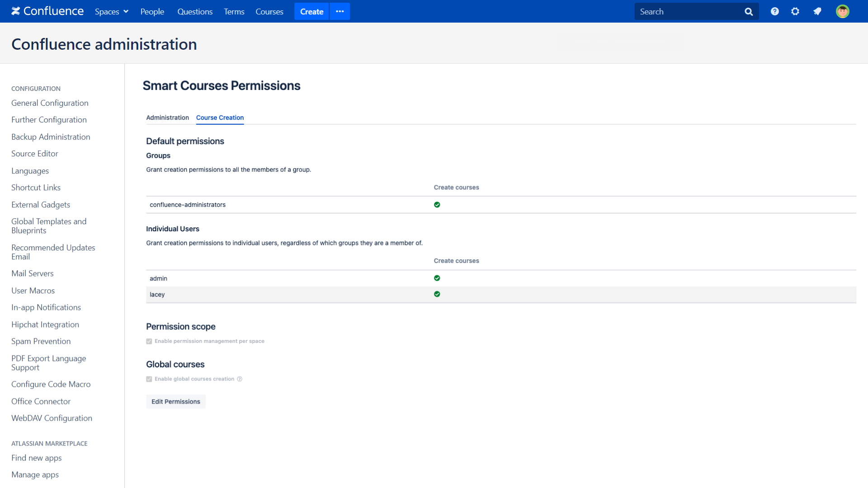Screen dimensions: 868x488
Task: Open Global Templates and Blueprints
Action: [49, 226]
